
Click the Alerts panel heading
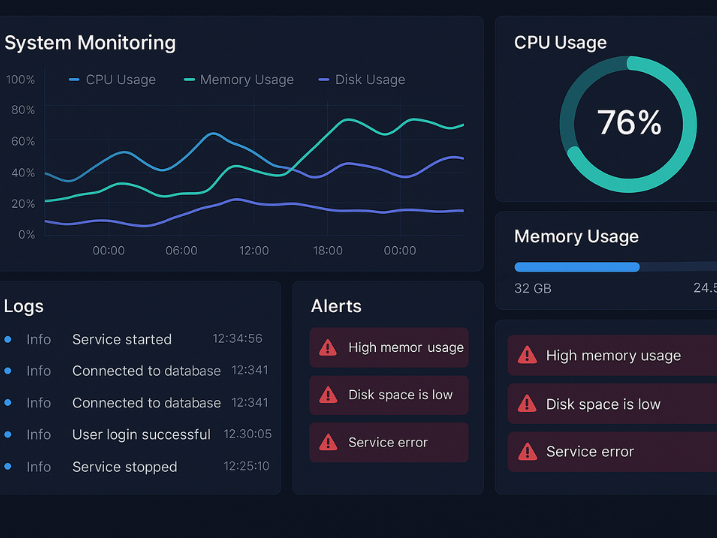(336, 306)
